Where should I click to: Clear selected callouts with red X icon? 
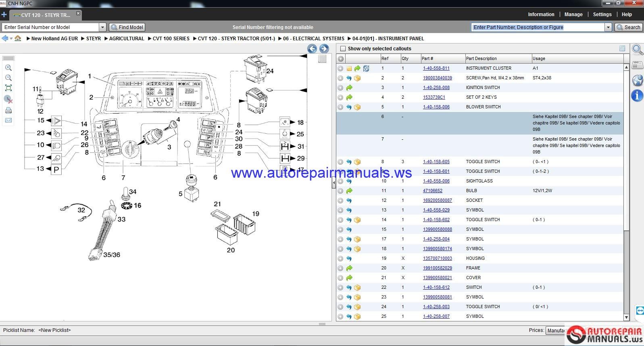coord(8,99)
